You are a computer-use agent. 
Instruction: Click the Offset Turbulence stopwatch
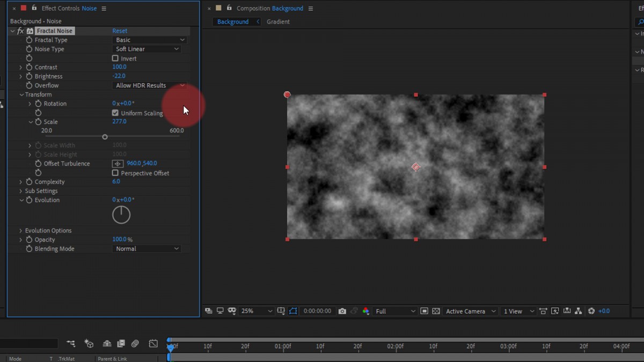point(38,164)
